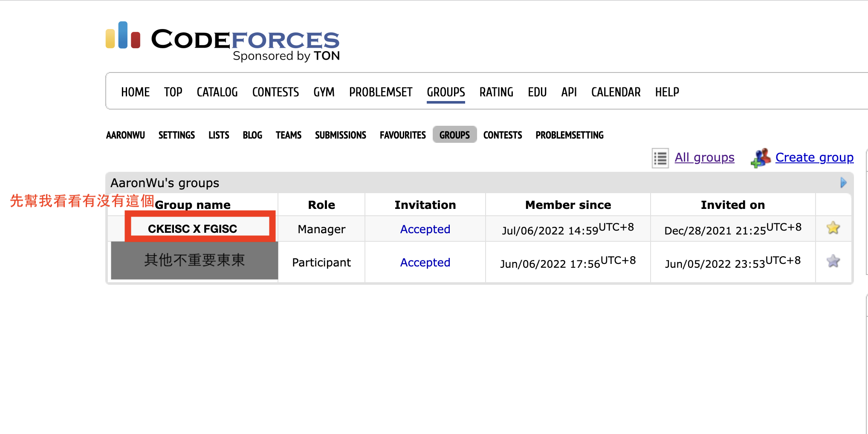868x434 pixels.
Task: Navigate to GYM
Action: pyautogui.click(x=324, y=92)
